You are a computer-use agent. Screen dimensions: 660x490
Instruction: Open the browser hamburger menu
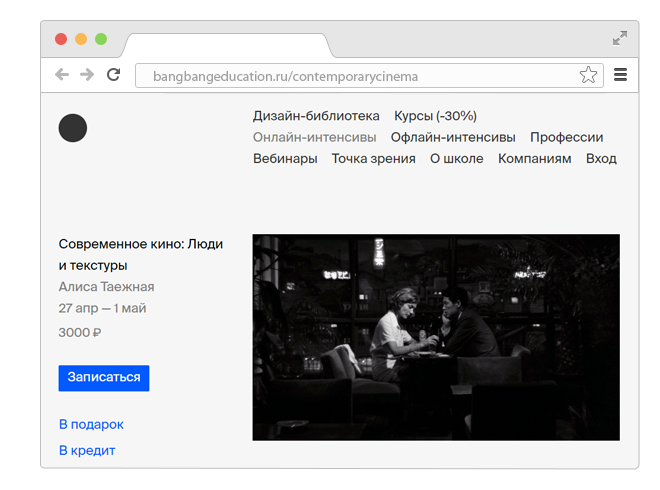(620, 75)
